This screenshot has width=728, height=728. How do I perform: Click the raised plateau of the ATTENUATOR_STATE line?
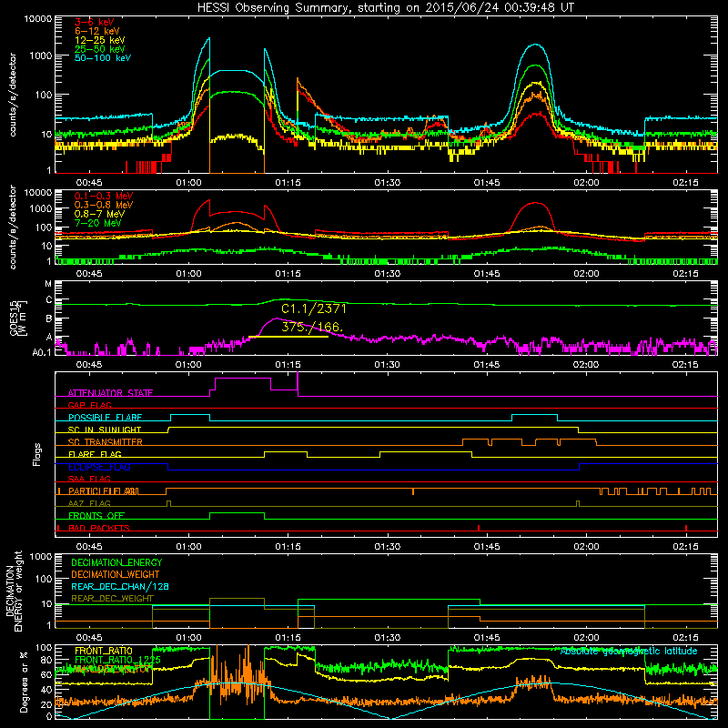coord(243,379)
